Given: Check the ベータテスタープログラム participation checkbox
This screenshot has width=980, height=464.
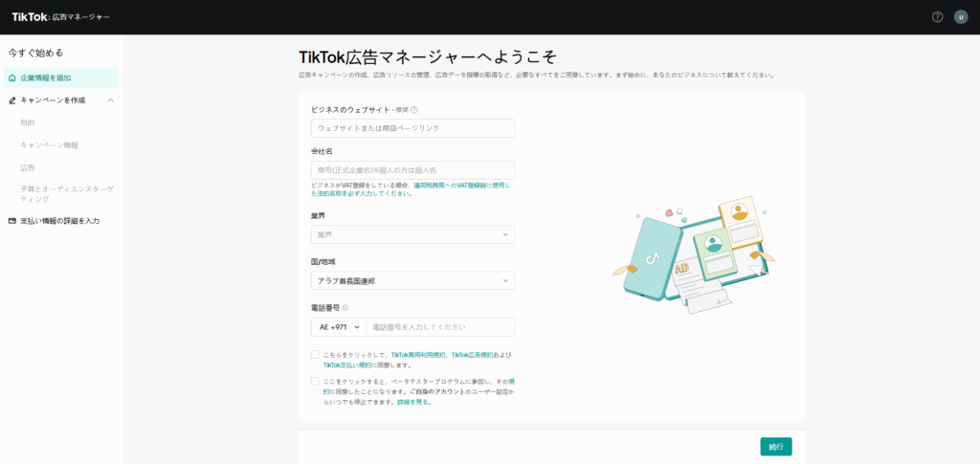Looking at the screenshot, I should click(x=315, y=381).
